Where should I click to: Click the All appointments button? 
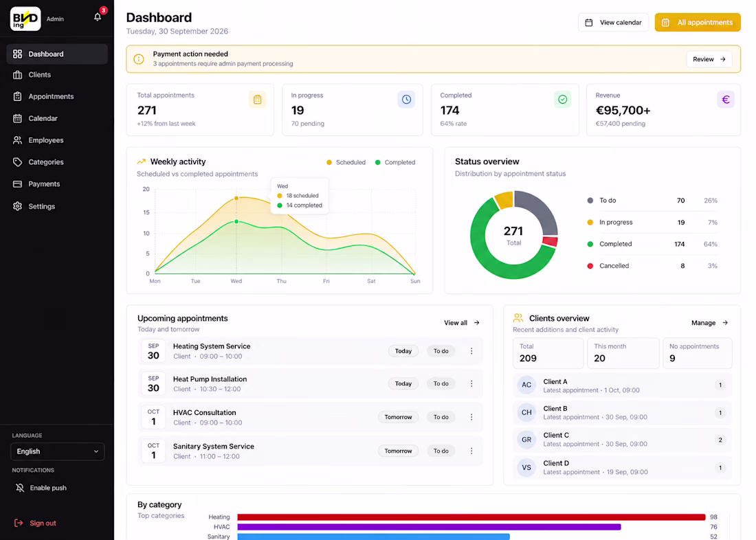(x=698, y=22)
